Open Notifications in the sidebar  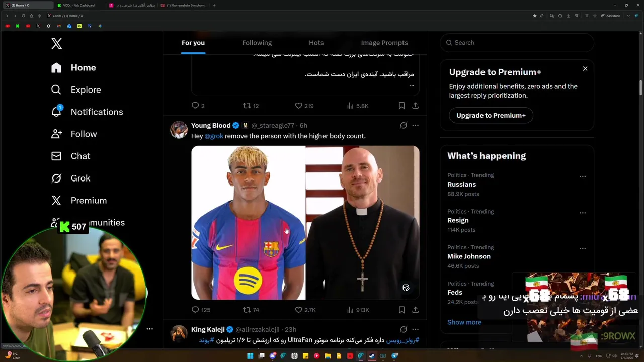point(87,112)
